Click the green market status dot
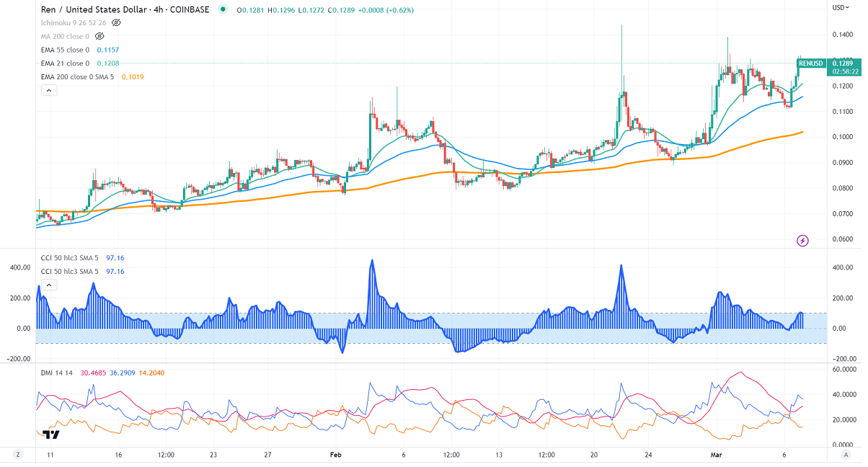The height and width of the screenshot is (467, 868). click(x=223, y=10)
